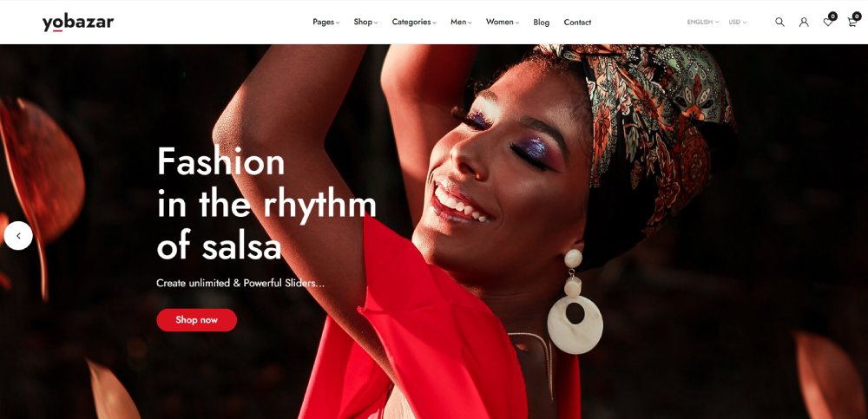Go to previous slide arrow
868x419 pixels.
click(x=18, y=236)
